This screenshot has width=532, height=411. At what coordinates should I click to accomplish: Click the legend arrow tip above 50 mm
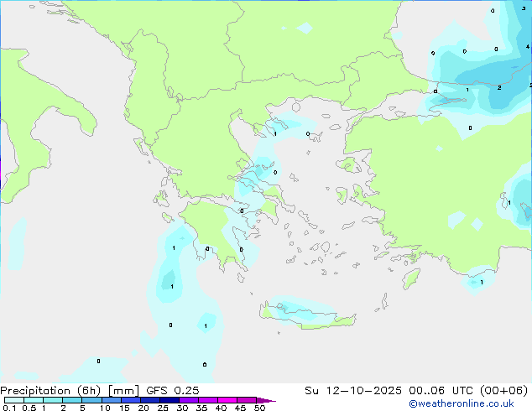[266, 400]
